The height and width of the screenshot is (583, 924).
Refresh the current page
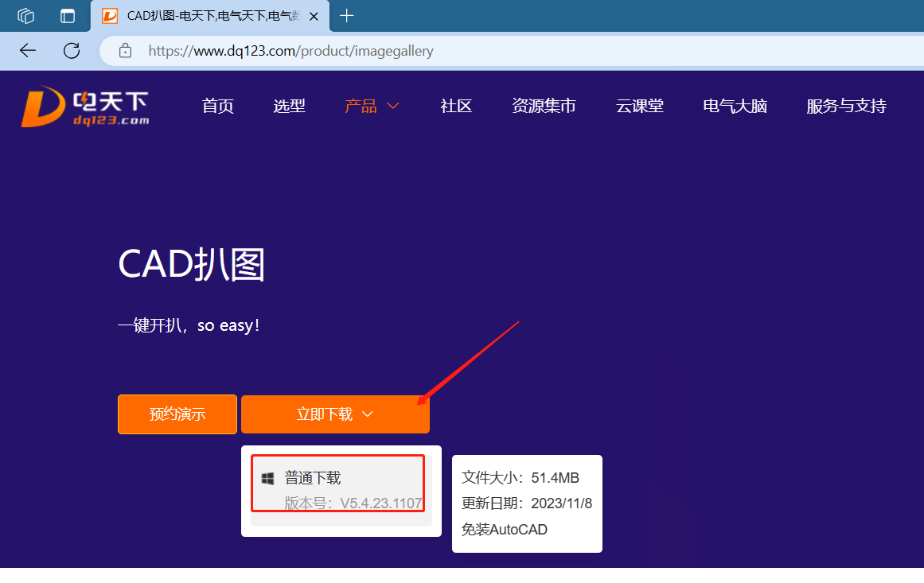(x=72, y=51)
